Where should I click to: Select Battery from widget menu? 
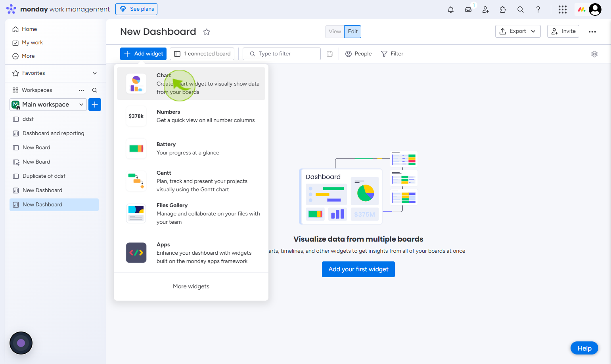tap(191, 149)
